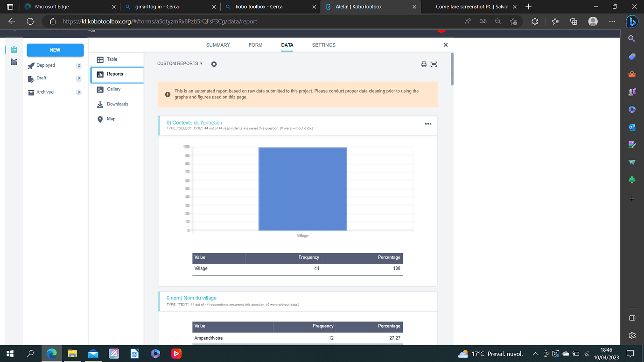The image size is (644, 362).
Task: Expand hidden icons in the system tray
Action: pyautogui.click(x=535, y=353)
